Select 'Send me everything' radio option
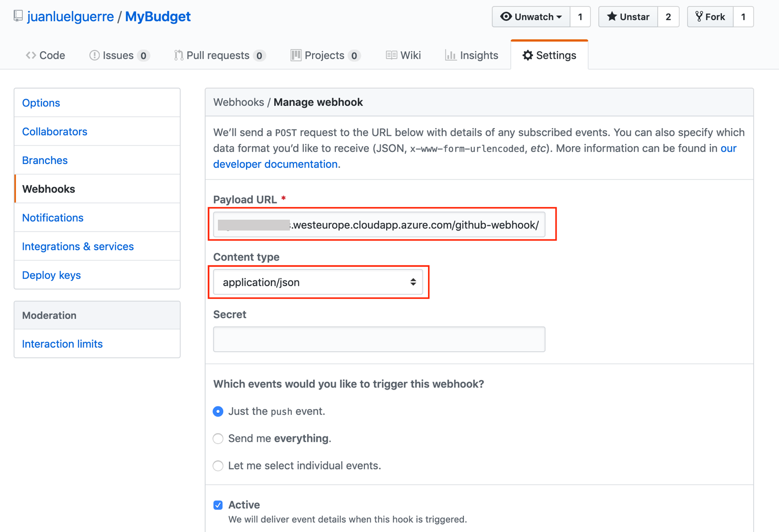 pos(218,438)
